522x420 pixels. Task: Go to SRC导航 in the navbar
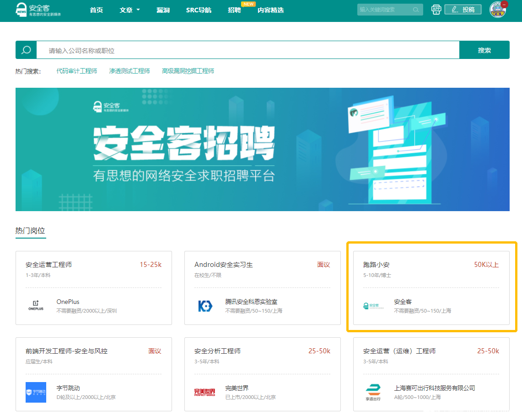pyautogui.click(x=199, y=10)
